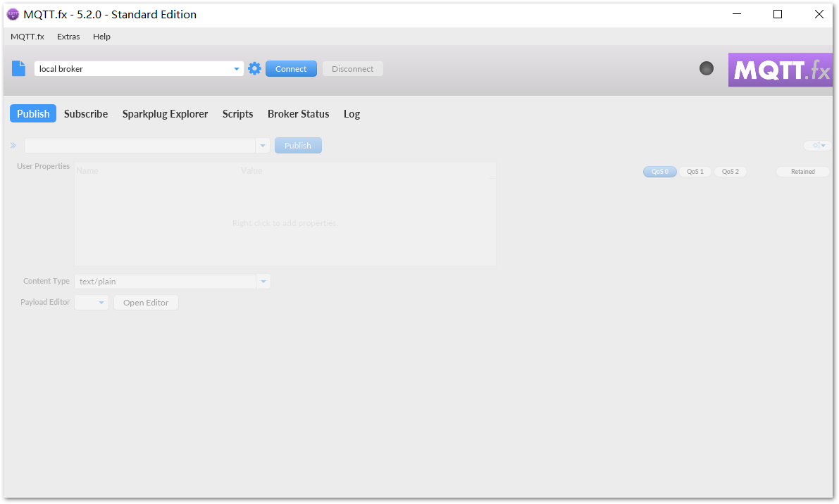Open the Help menu
This screenshot has width=839, height=504.
(x=101, y=37)
